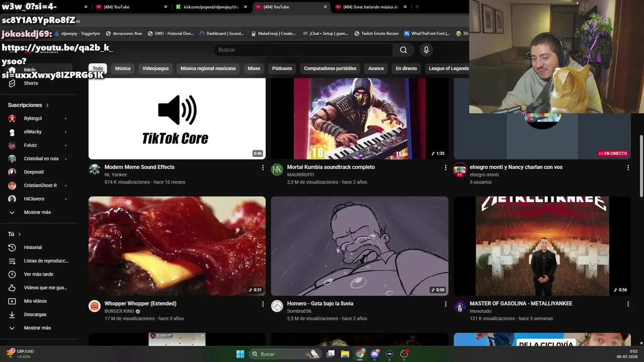
Task: Switch to kick.com popout browser tab
Action: pyautogui.click(x=211, y=7)
